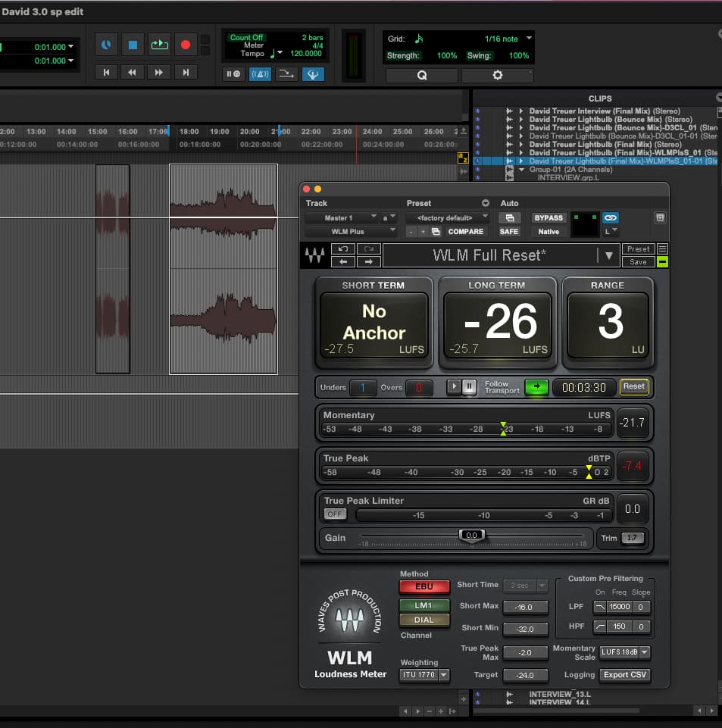722x728 pixels.
Task: Click the Target value field
Action: pyautogui.click(x=524, y=675)
